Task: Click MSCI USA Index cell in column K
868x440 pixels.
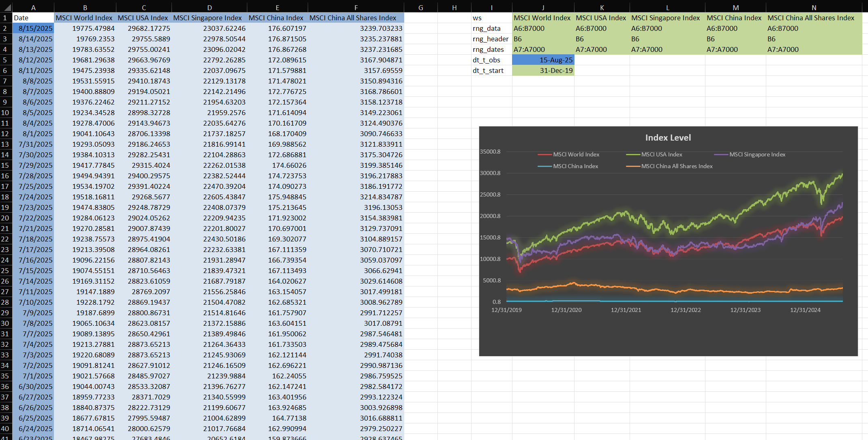Action: pyautogui.click(x=602, y=18)
